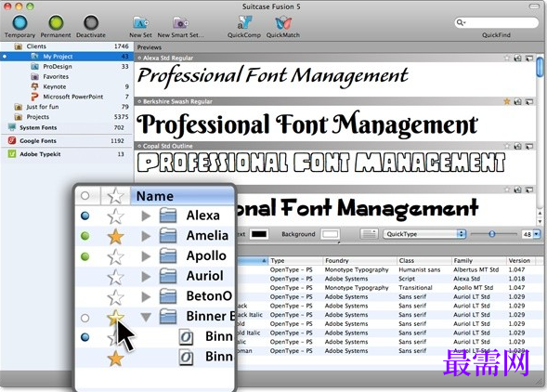Toggle favorite star for Amelia font

pos(115,237)
